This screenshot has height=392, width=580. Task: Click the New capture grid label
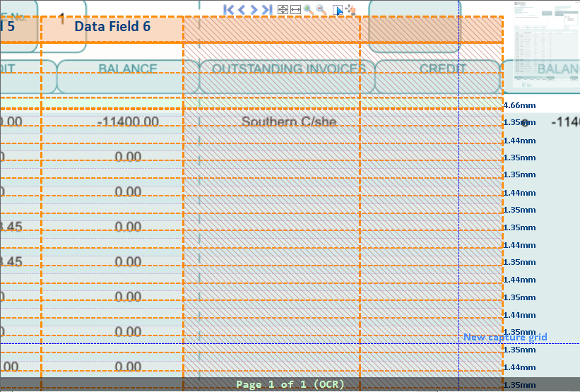(504, 338)
